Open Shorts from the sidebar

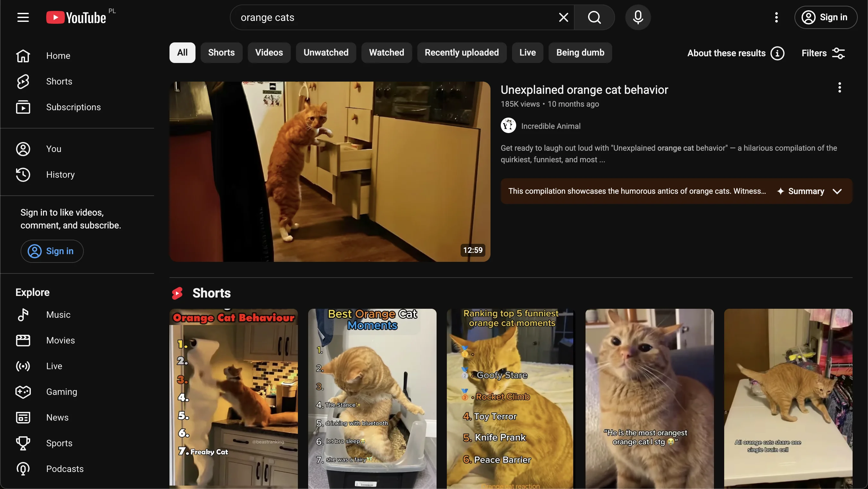click(59, 81)
